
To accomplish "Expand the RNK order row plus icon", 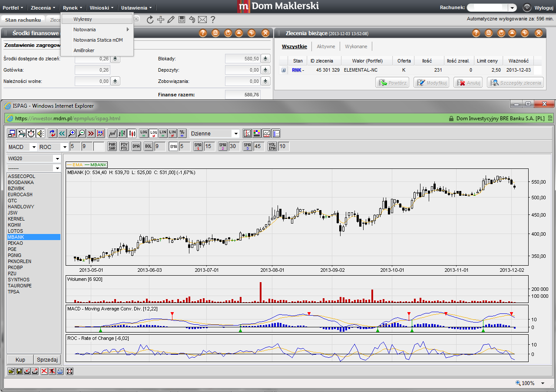I will [284, 70].
